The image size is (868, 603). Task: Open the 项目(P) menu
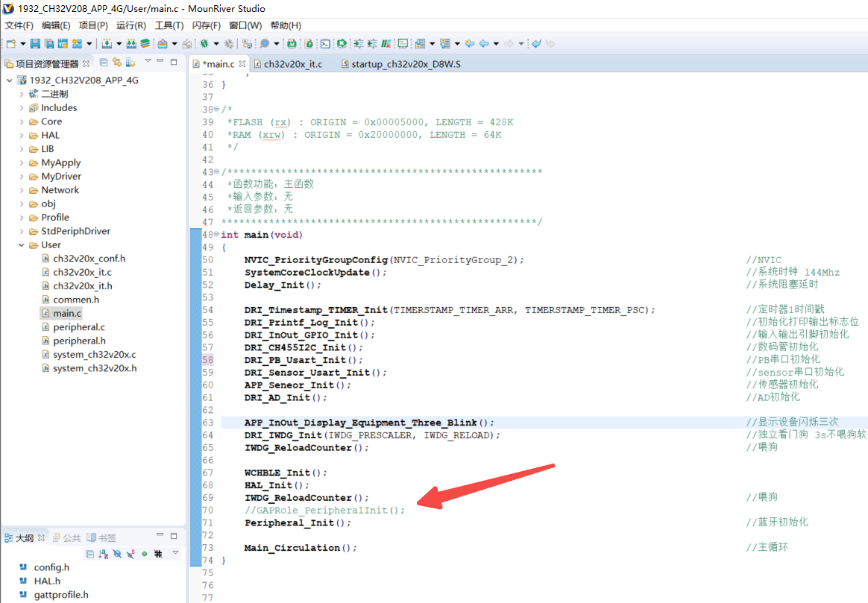coord(93,25)
